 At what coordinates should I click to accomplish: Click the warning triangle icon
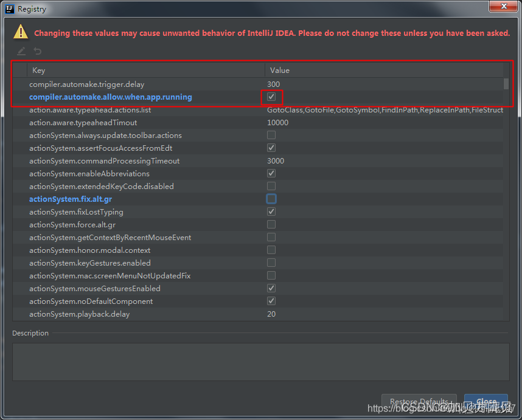pyautogui.click(x=21, y=32)
